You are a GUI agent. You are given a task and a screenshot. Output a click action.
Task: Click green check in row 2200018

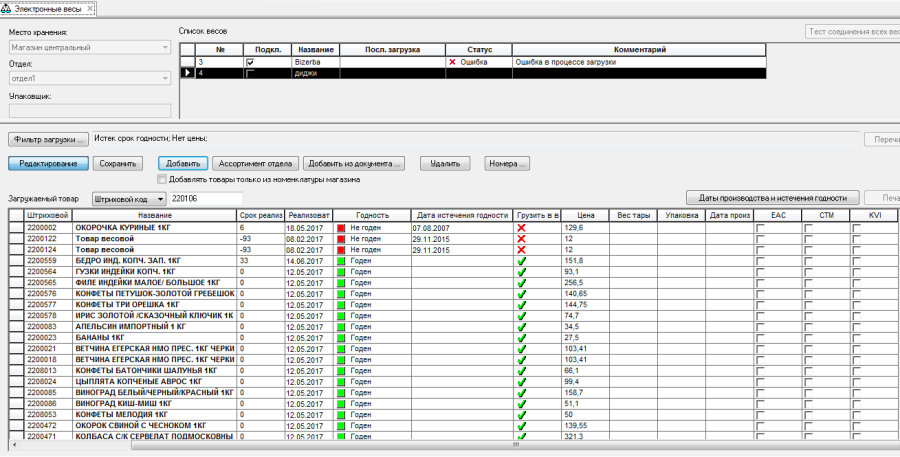(522, 359)
